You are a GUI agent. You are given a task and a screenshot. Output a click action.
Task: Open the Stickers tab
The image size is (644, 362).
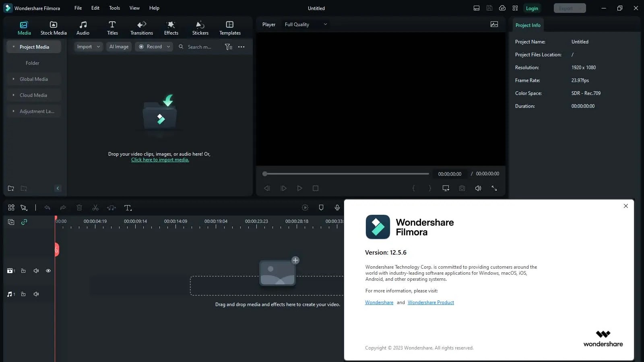200,28
